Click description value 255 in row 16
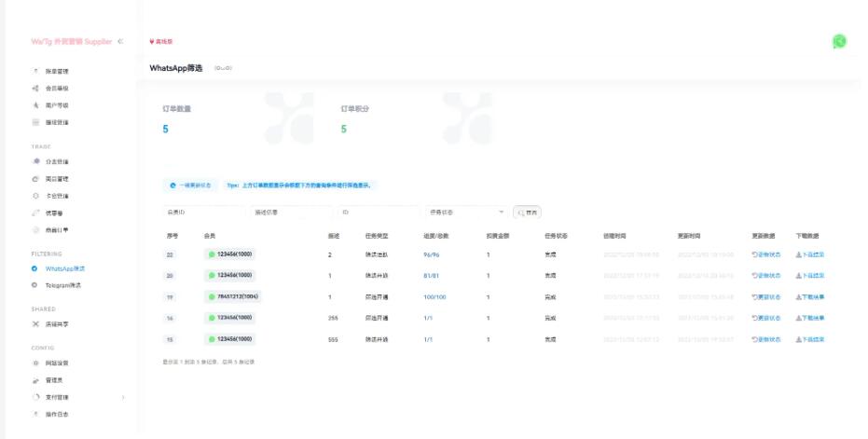 coord(333,319)
